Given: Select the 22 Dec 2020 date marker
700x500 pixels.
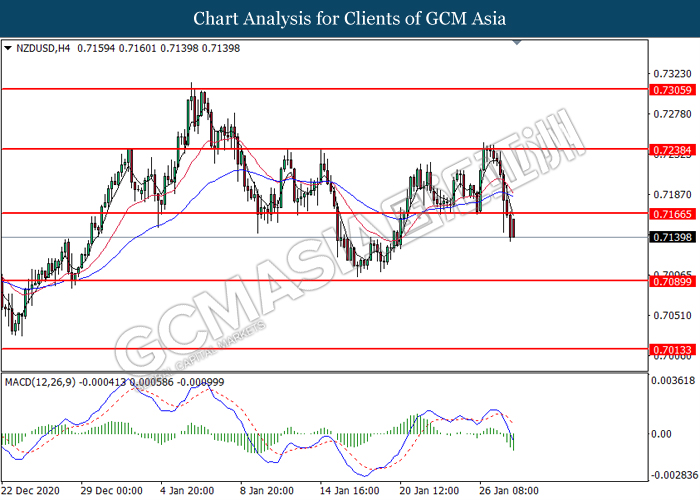Looking at the screenshot, I should point(31,491).
